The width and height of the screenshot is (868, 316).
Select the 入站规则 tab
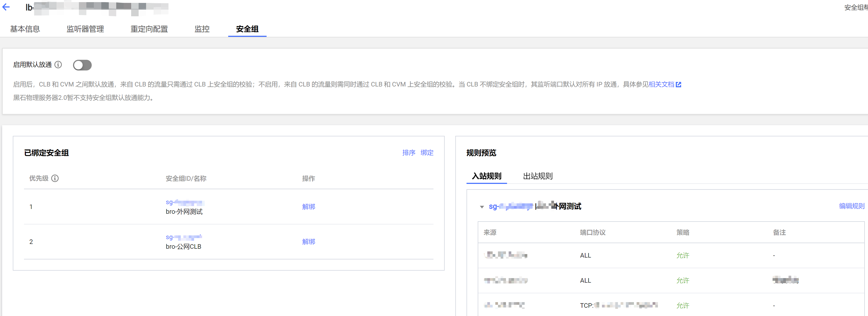click(486, 176)
